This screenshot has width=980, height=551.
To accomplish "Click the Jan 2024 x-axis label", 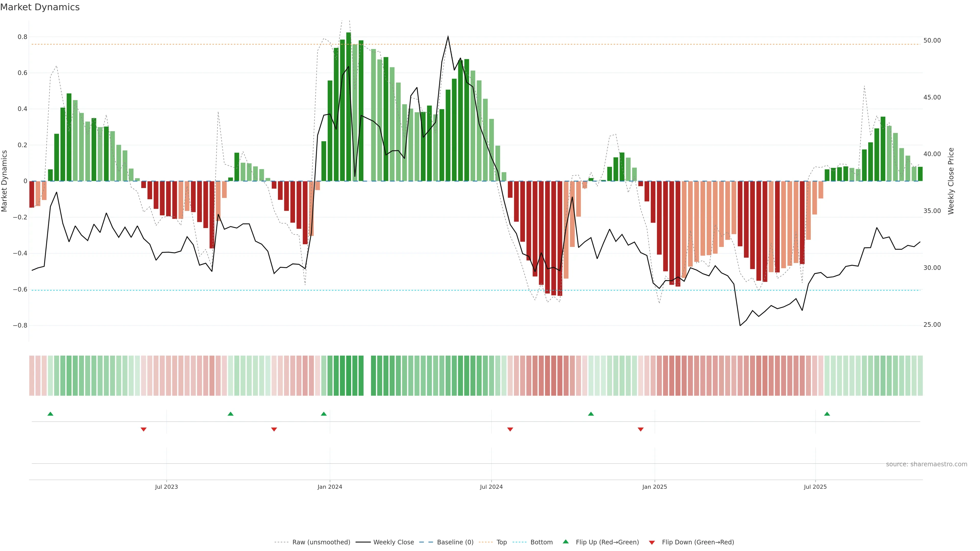I will 330,487.
